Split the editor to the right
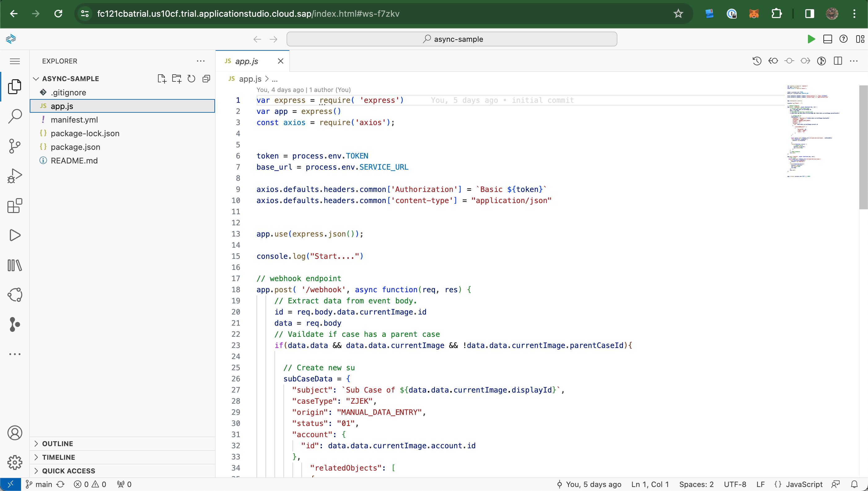 tap(838, 61)
